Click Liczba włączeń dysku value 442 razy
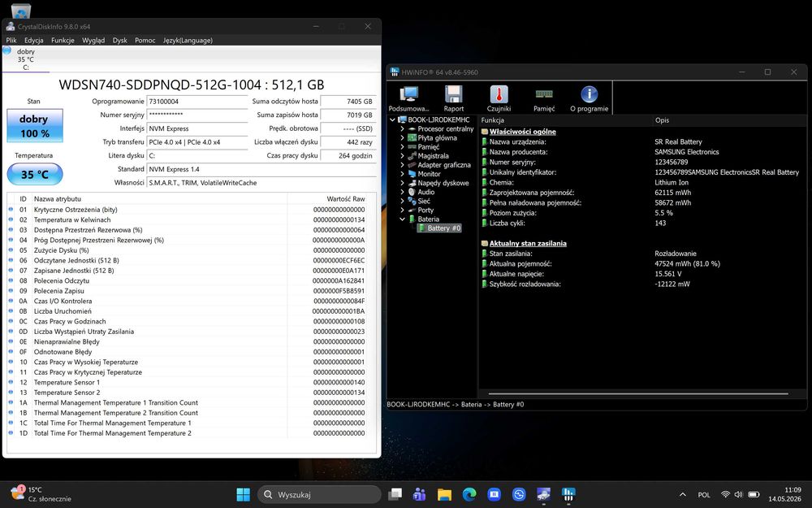The width and height of the screenshot is (812, 508). tap(348, 142)
